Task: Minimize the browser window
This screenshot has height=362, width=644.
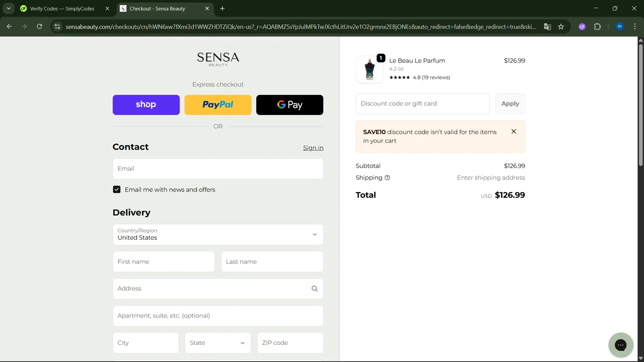Action: (x=596, y=8)
